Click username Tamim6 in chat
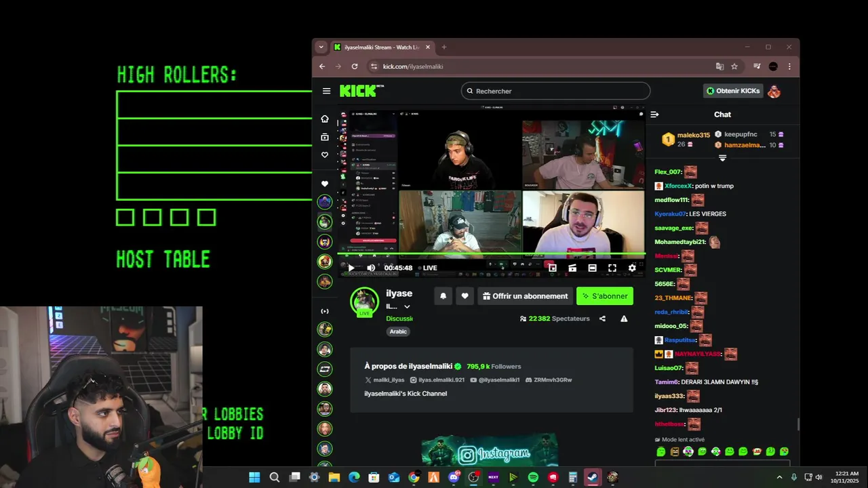This screenshot has width=868, height=488. 666,382
